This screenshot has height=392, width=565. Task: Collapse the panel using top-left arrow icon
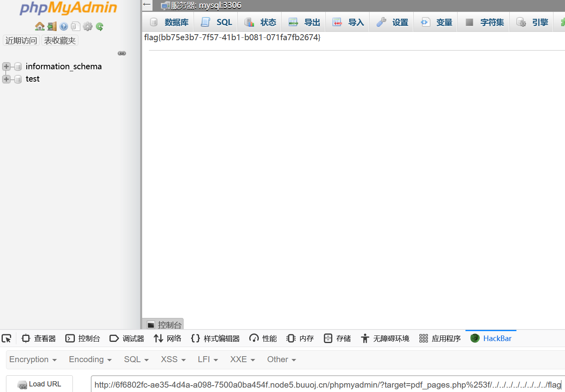coord(147,5)
